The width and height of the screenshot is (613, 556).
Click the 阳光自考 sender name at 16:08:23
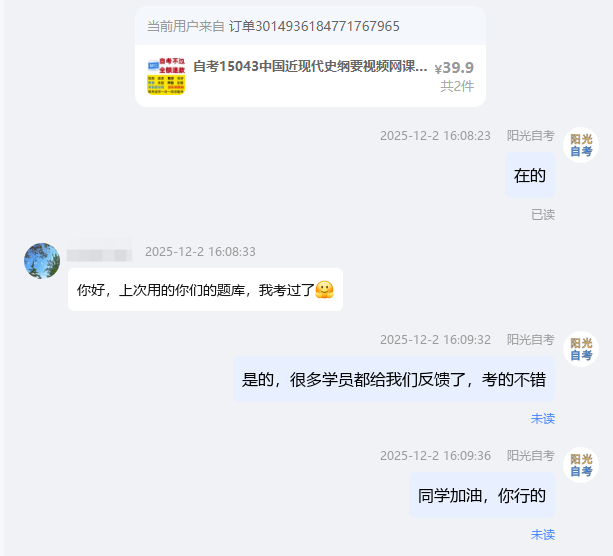pyautogui.click(x=531, y=136)
